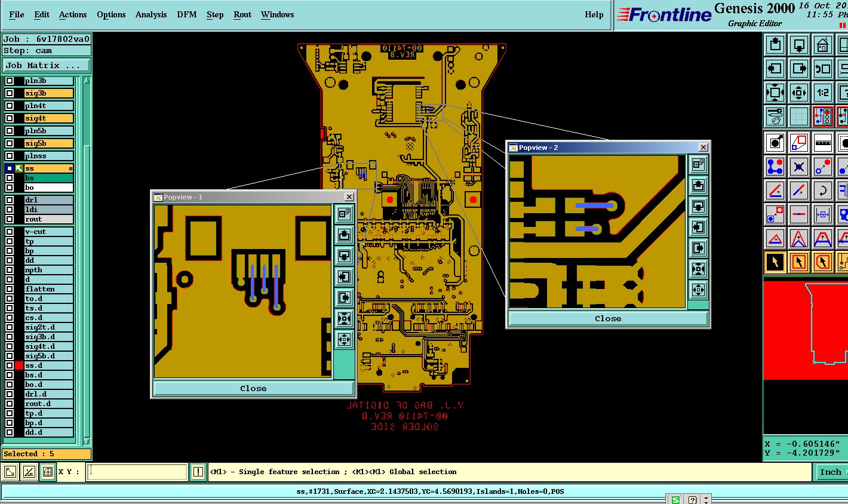Click the blue connected-nodes net icon
The image size is (848, 504).
tap(775, 167)
